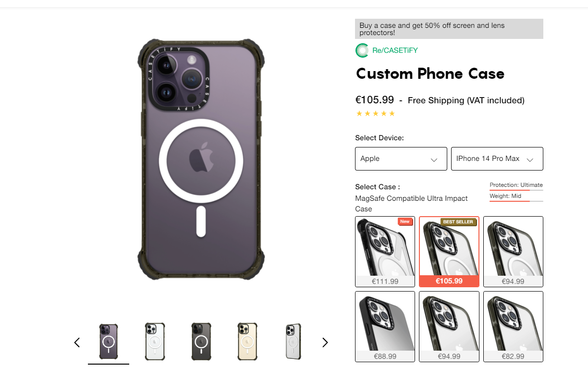Select the gold phone thumbnail
This screenshot has height=379, width=588.
[247, 342]
